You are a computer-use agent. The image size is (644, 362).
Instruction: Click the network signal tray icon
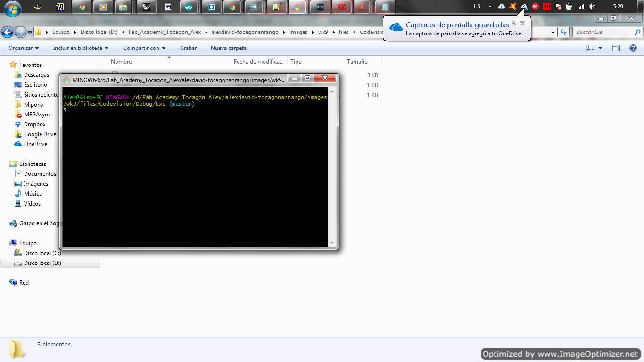[581, 7]
